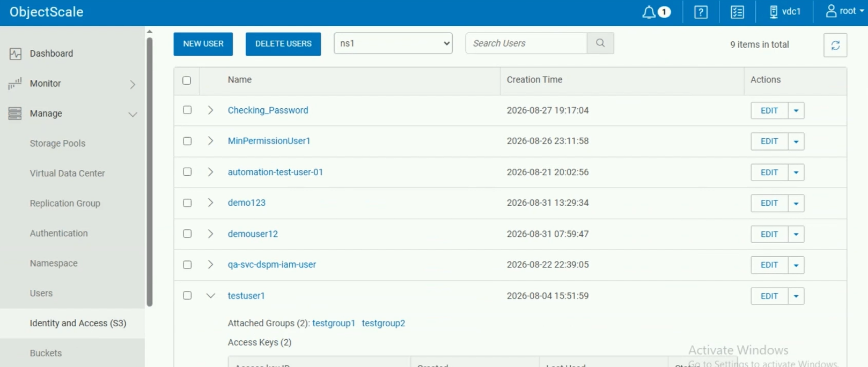
Task: Open the root user account menu
Action: click(x=844, y=11)
